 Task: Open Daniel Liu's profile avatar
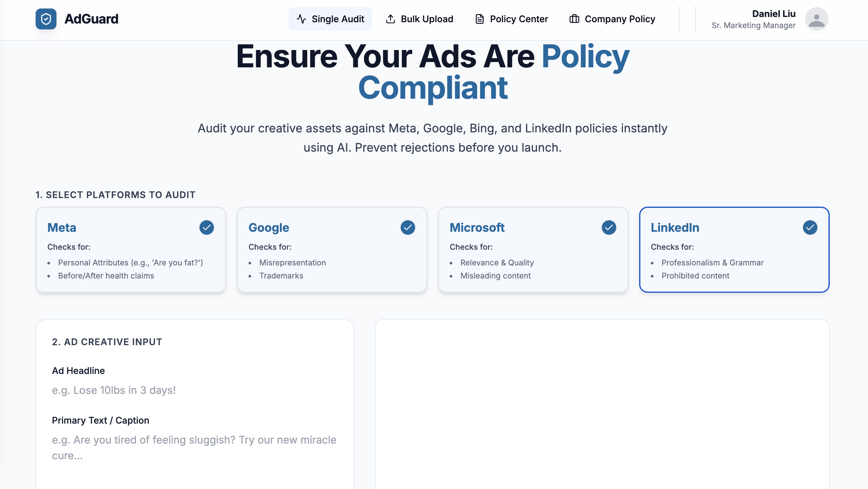816,19
